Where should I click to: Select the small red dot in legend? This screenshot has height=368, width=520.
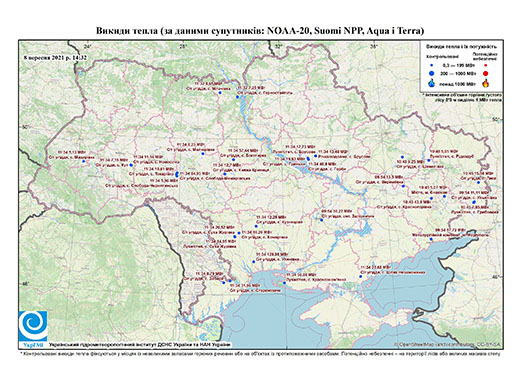(x=486, y=66)
